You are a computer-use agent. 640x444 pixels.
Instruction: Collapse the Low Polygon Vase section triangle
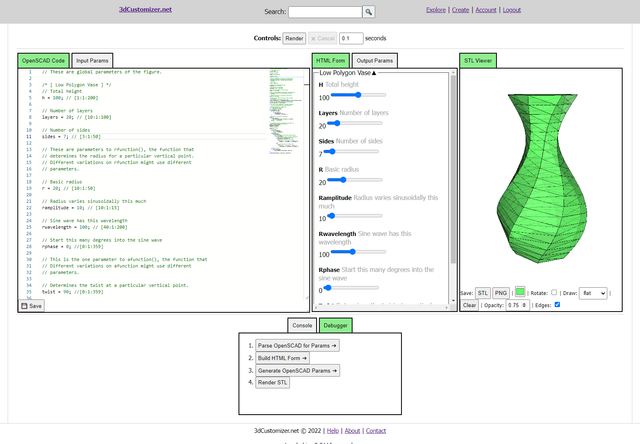374,73
